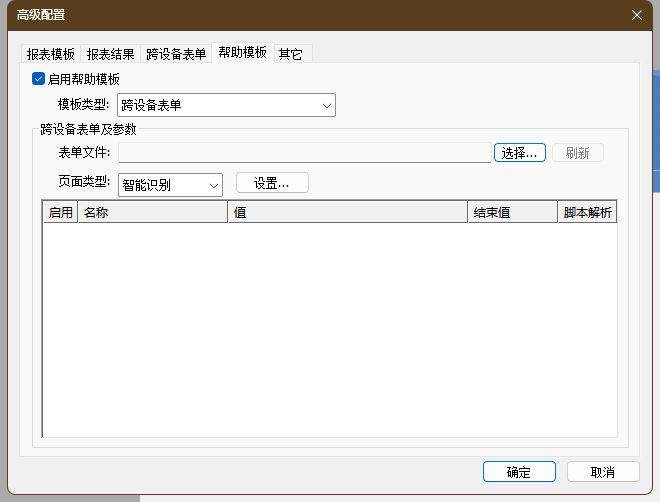Confirm with the 确定 button
The height and width of the screenshot is (502, 660).
coord(518,472)
